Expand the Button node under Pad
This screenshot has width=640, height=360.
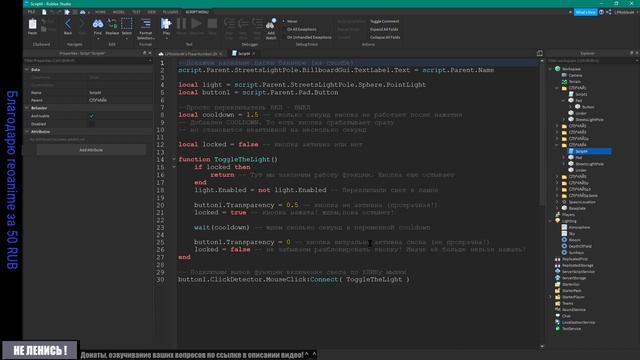tap(570, 107)
